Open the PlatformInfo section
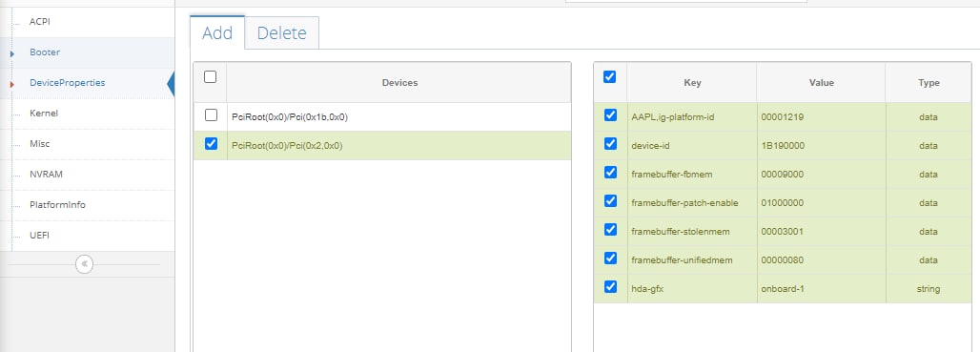980x352 pixels. [57, 205]
